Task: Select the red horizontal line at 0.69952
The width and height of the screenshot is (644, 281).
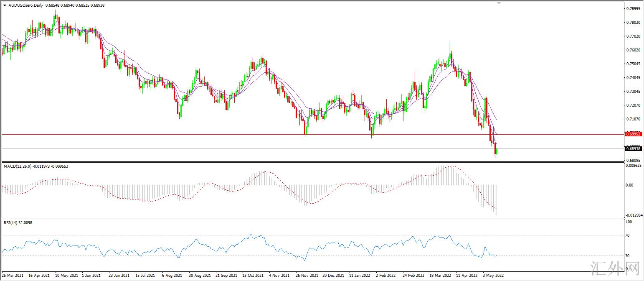Action: pos(251,134)
